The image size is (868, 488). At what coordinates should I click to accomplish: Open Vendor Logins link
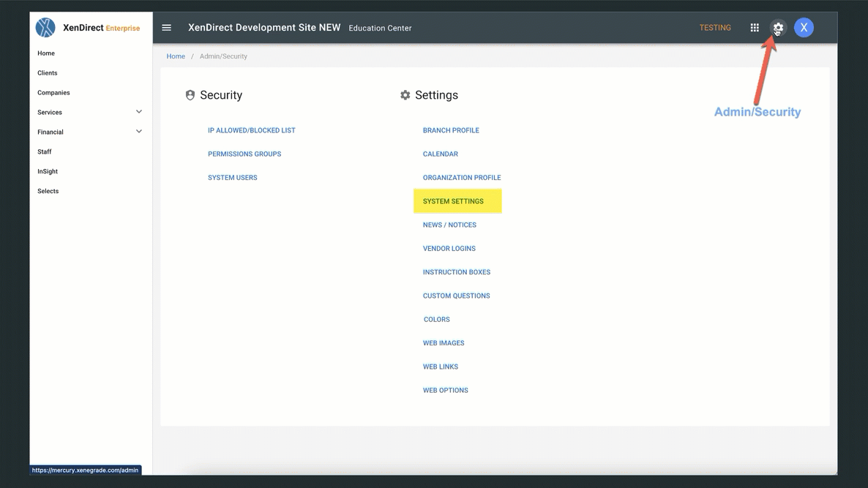pos(449,249)
